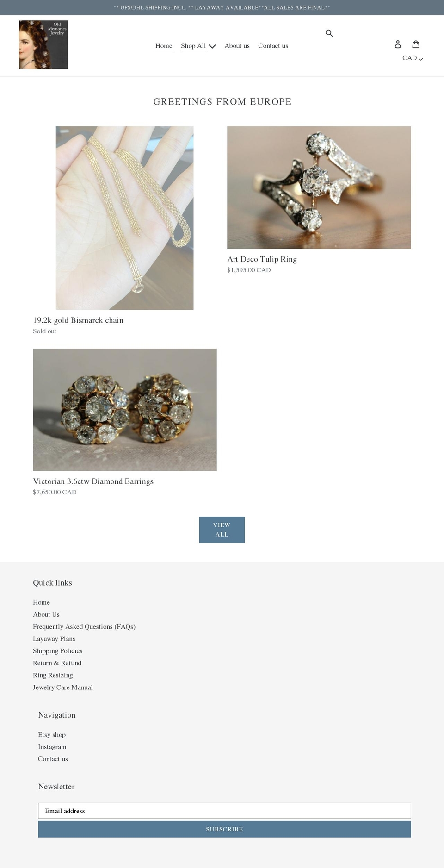
Task: Expand the CAD currency selector
Action: coord(413,58)
